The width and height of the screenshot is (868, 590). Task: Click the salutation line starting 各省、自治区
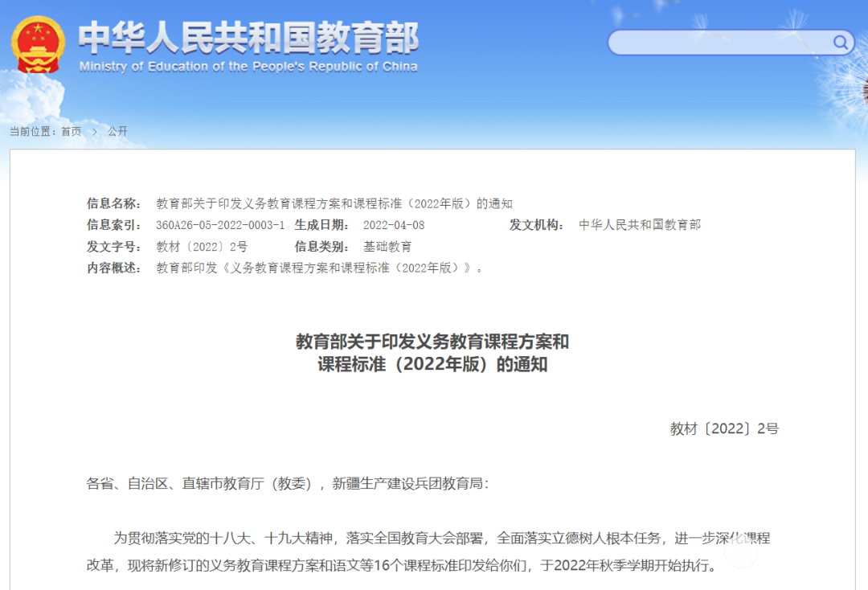tap(287, 484)
